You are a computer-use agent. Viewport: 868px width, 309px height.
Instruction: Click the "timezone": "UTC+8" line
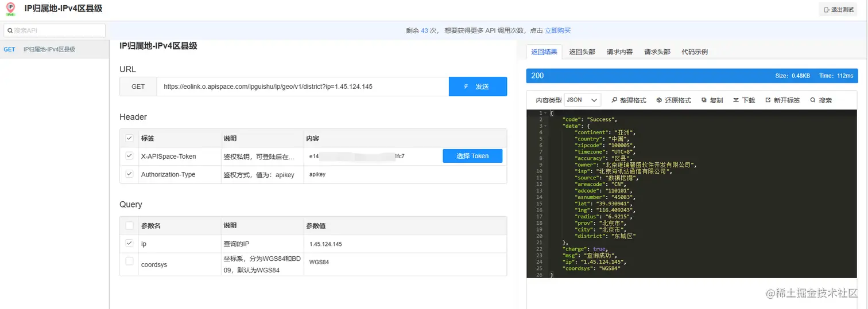605,152
